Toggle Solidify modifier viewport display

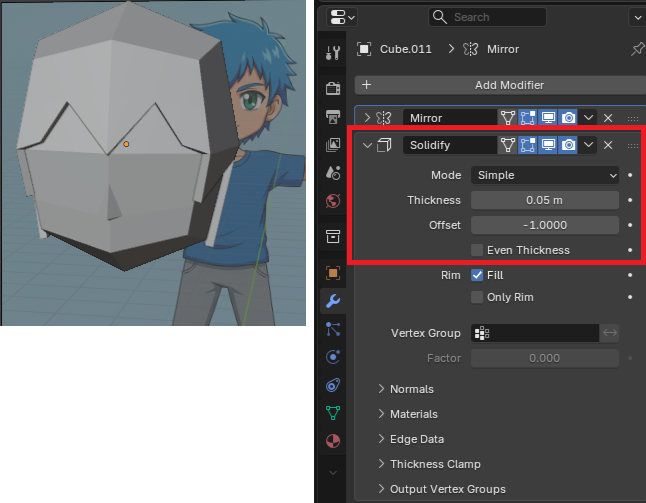[548, 146]
